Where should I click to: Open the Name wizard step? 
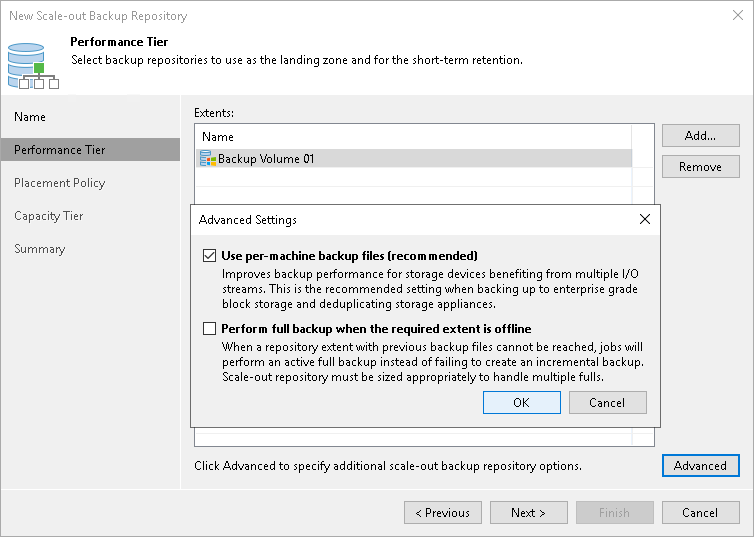point(30,117)
